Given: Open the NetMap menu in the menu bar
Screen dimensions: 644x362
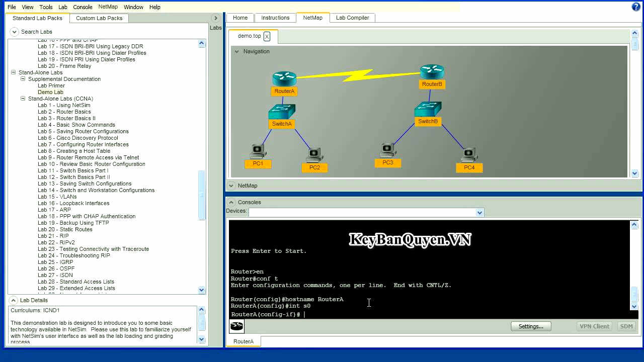Looking at the screenshot, I should pos(108,7).
